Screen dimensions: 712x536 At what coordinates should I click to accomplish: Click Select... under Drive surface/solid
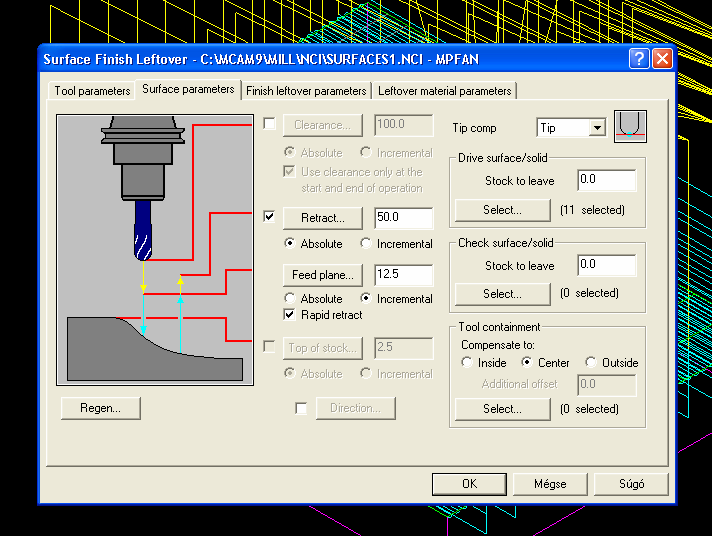(x=503, y=210)
